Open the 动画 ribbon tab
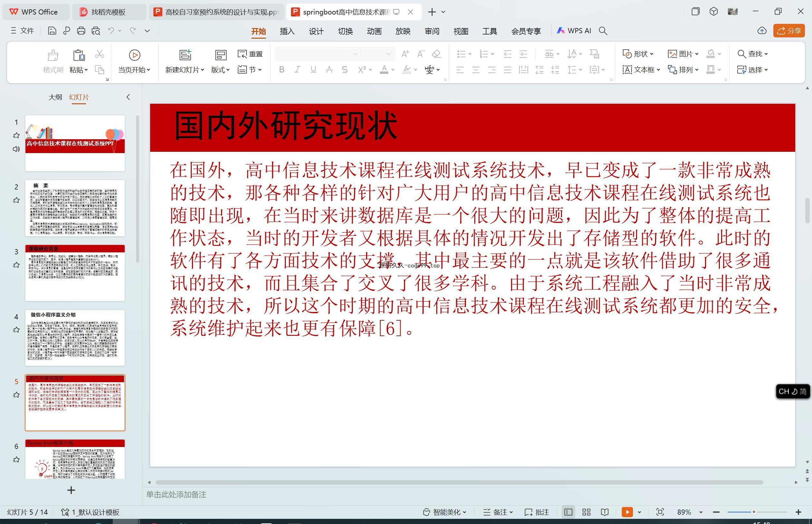 coord(374,31)
